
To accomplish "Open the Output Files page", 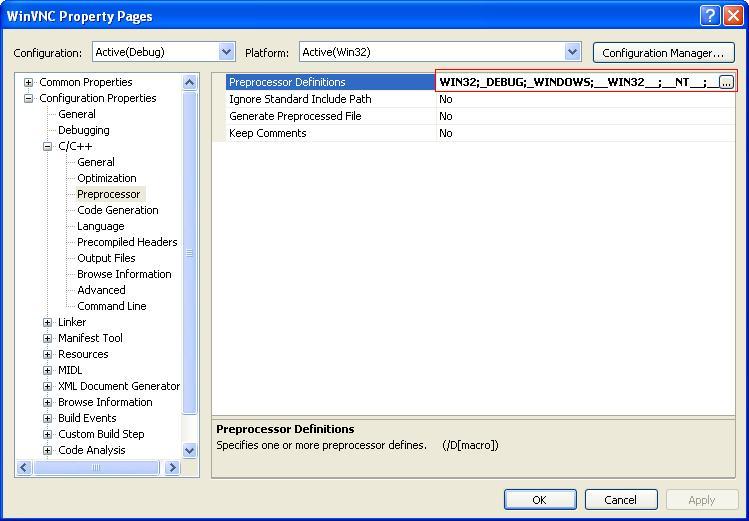I will 107,258.
